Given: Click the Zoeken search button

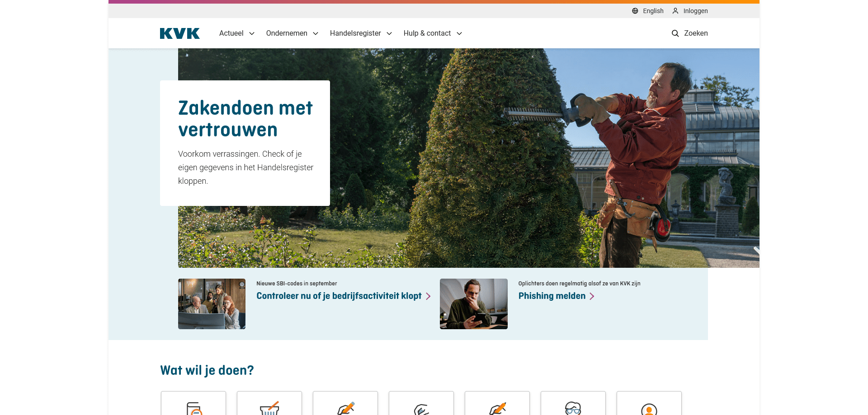Looking at the screenshot, I should click(689, 33).
